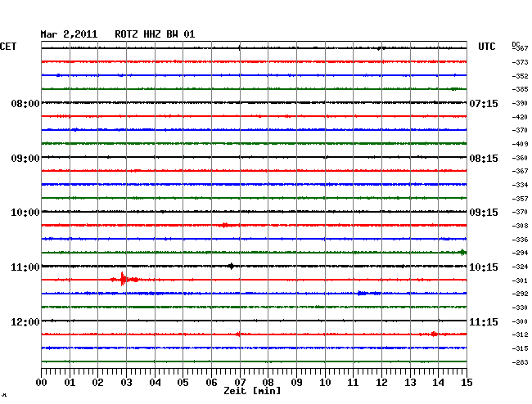
Task: Click the DC offset value "-352"
Action: 520,76
